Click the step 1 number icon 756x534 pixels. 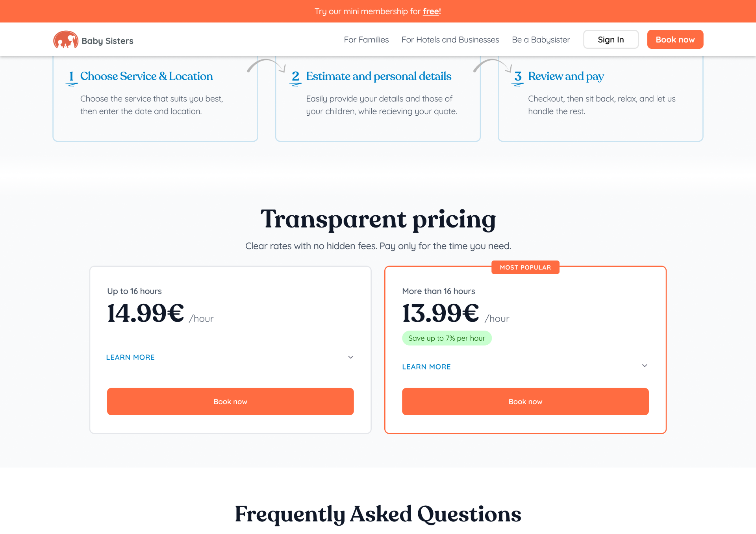(x=71, y=78)
